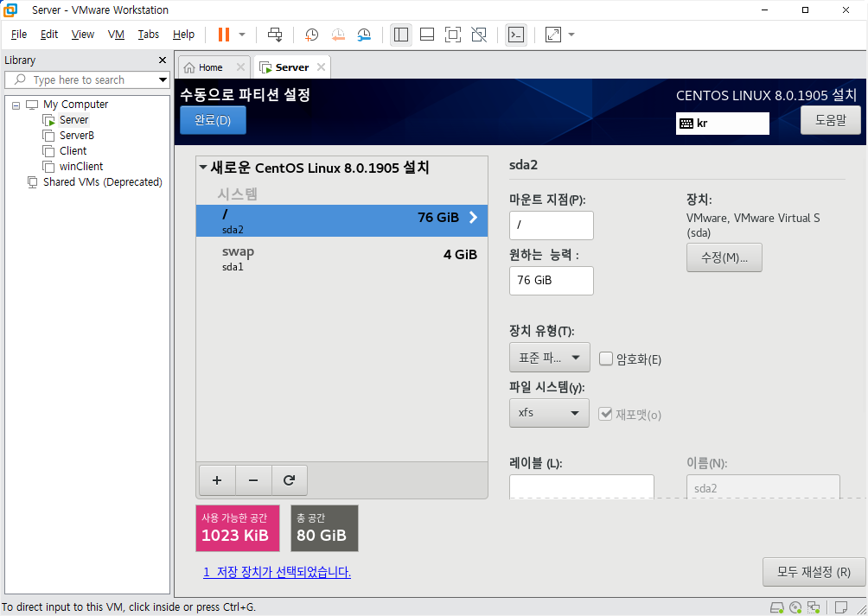The height and width of the screenshot is (616, 868).
Task: Pause the virtual machine with the orange pause icon
Action: pos(224,35)
